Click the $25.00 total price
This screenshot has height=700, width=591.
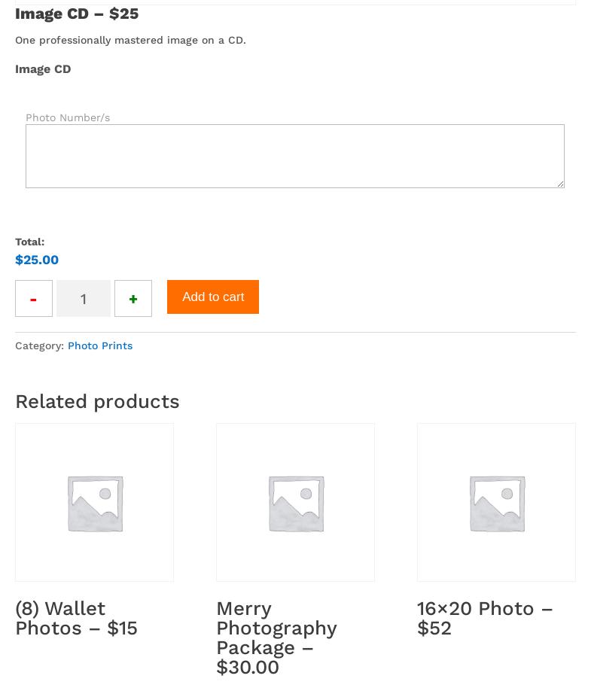click(37, 260)
